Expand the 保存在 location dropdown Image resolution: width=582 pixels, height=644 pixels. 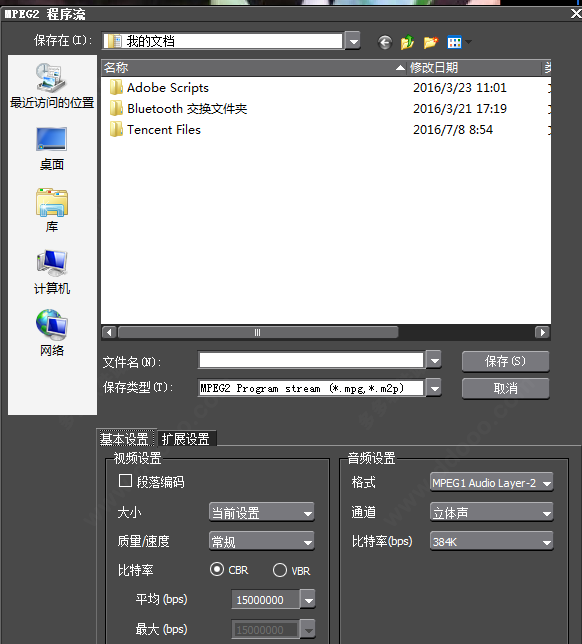pos(353,41)
